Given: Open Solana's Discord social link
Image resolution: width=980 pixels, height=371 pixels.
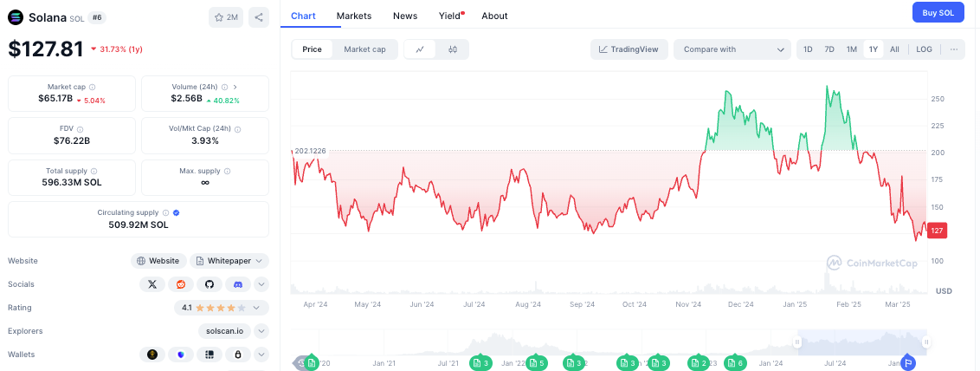Looking at the screenshot, I should click(x=238, y=284).
